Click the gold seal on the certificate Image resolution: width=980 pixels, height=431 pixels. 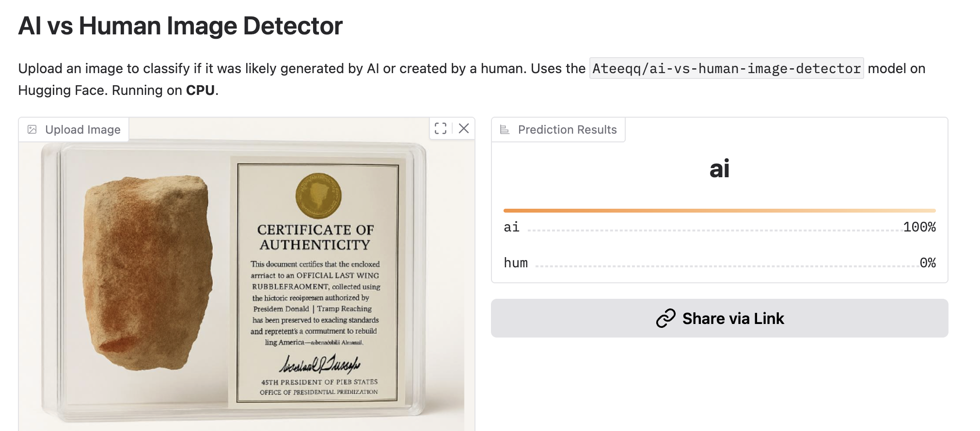tap(318, 196)
